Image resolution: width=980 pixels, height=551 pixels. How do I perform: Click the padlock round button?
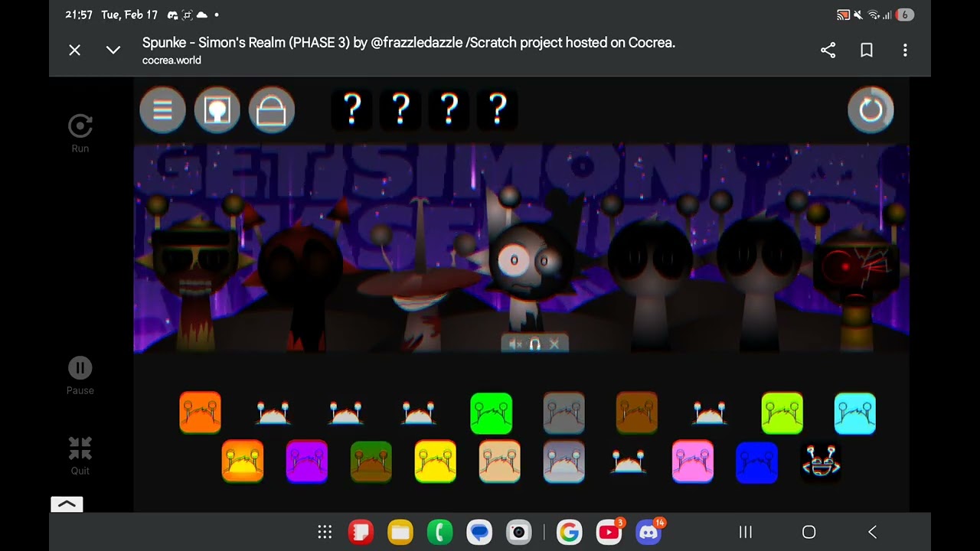[x=272, y=110]
